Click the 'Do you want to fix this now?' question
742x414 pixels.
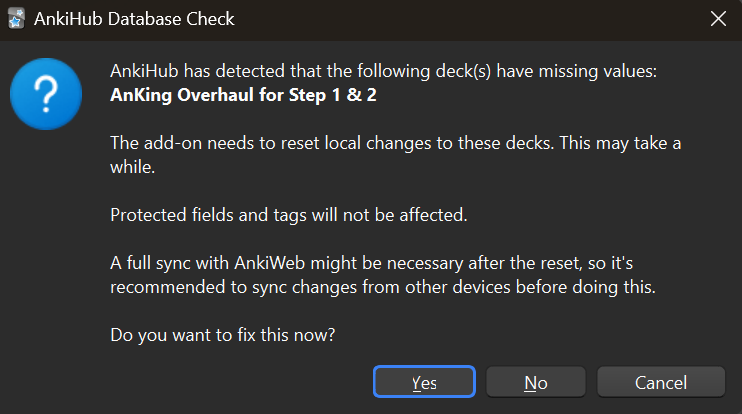pyautogui.click(x=222, y=335)
